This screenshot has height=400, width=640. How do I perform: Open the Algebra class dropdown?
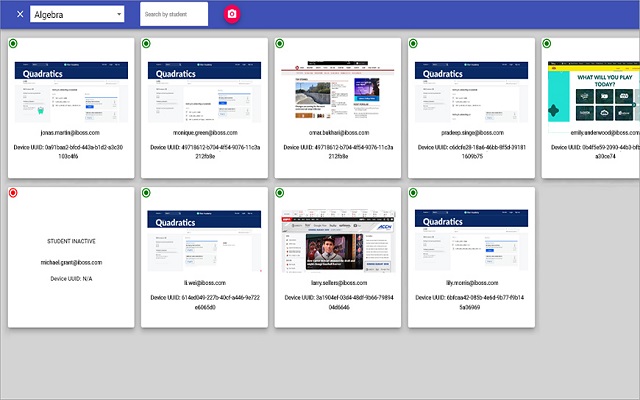77,14
